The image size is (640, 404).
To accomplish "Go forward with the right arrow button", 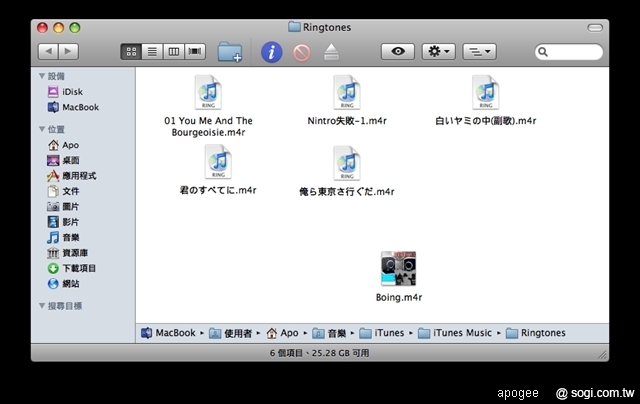I will [68, 51].
